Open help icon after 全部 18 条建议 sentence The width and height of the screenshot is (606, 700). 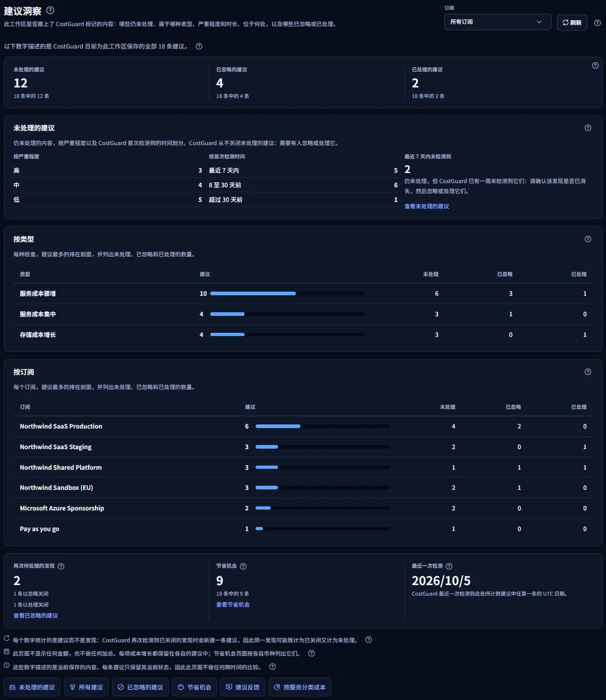click(x=199, y=46)
